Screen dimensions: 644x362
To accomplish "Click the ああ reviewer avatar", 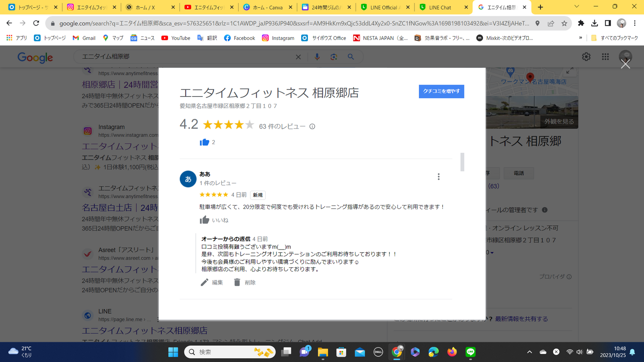I will click(188, 179).
